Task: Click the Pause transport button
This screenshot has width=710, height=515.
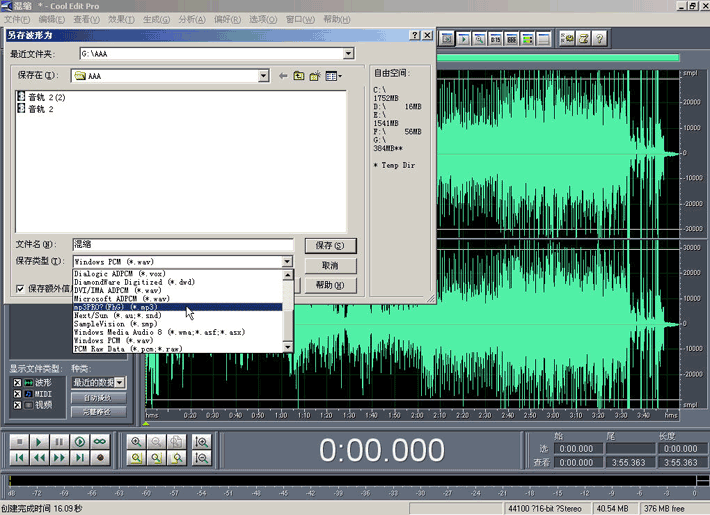Action: 59,441
